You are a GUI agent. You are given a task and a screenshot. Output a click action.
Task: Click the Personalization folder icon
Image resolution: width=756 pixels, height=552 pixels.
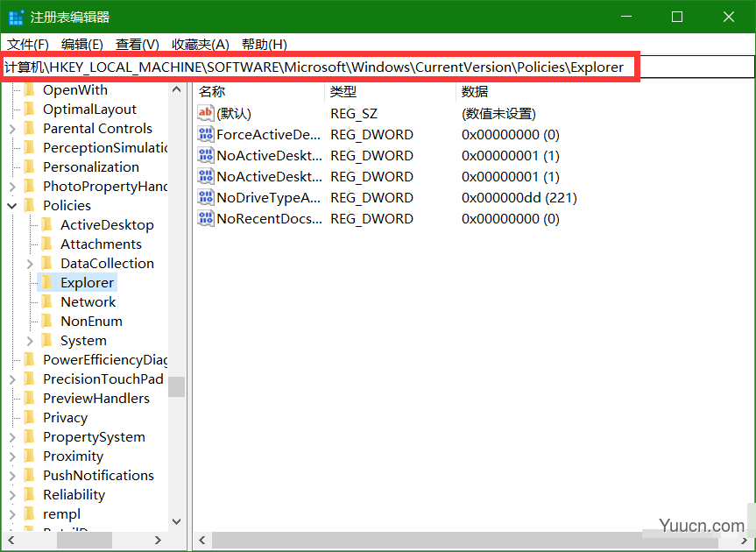(30, 167)
